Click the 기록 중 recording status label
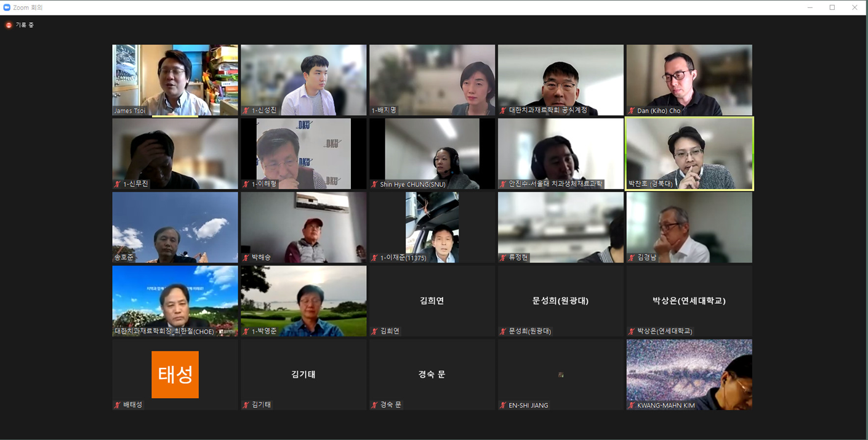This screenshot has height=440, width=868. click(25, 25)
